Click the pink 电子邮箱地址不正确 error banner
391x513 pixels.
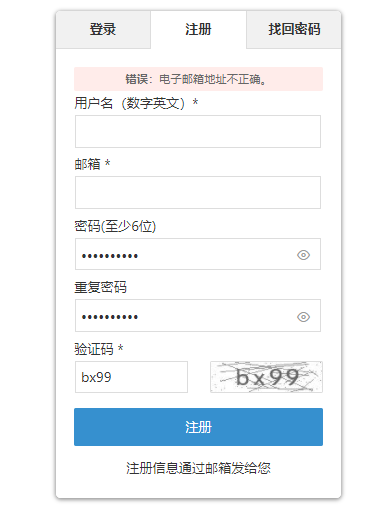(x=198, y=79)
